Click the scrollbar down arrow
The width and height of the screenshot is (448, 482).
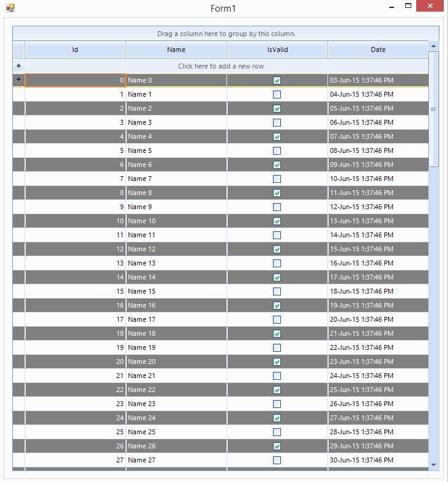click(434, 465)
